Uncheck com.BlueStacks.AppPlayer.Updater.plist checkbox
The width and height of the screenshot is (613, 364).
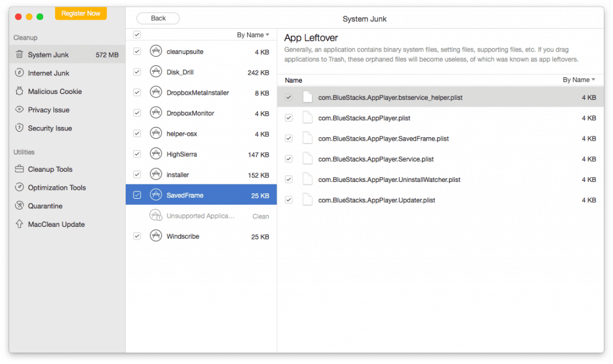coord(289,199)
